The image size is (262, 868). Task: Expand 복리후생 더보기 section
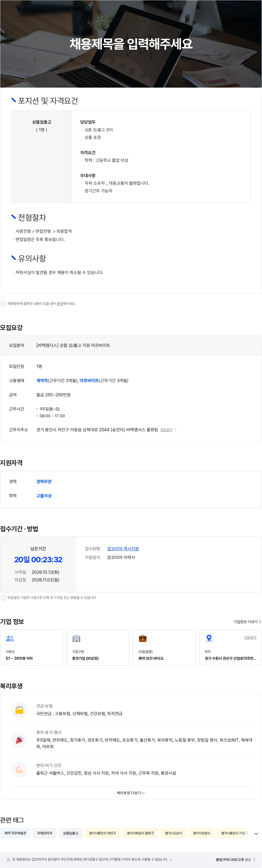[x=131, y=793]
